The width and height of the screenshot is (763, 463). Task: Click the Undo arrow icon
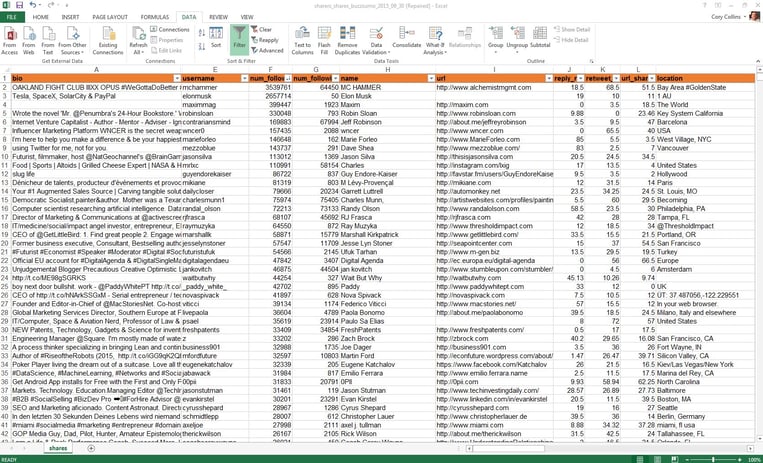pyautogui.click(x=33, y=5)
